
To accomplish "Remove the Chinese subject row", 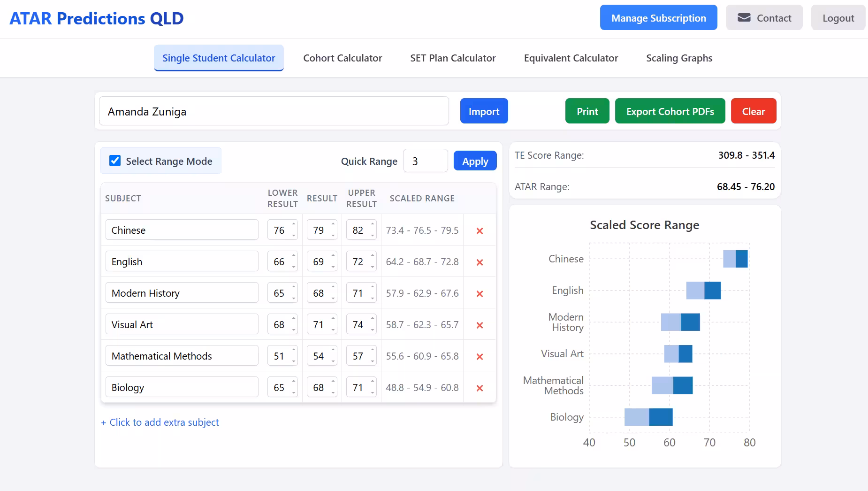I will 480,230.
